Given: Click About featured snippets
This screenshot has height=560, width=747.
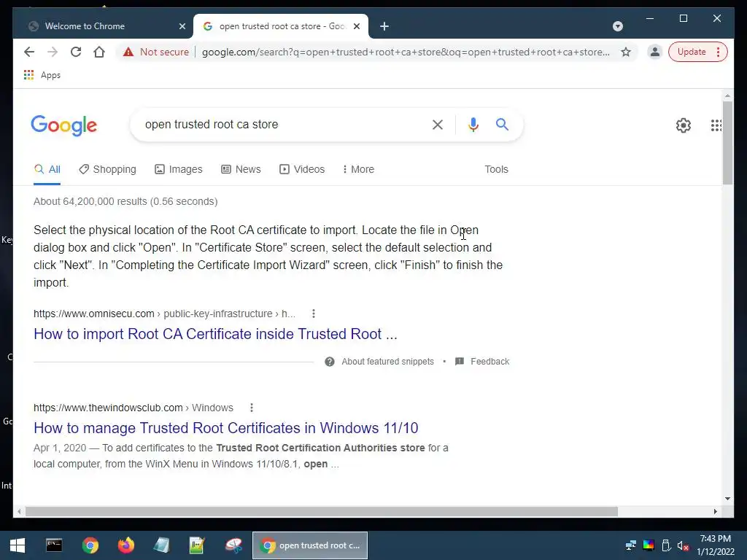Looking at the screenshot, I should [x=379, y=362].
